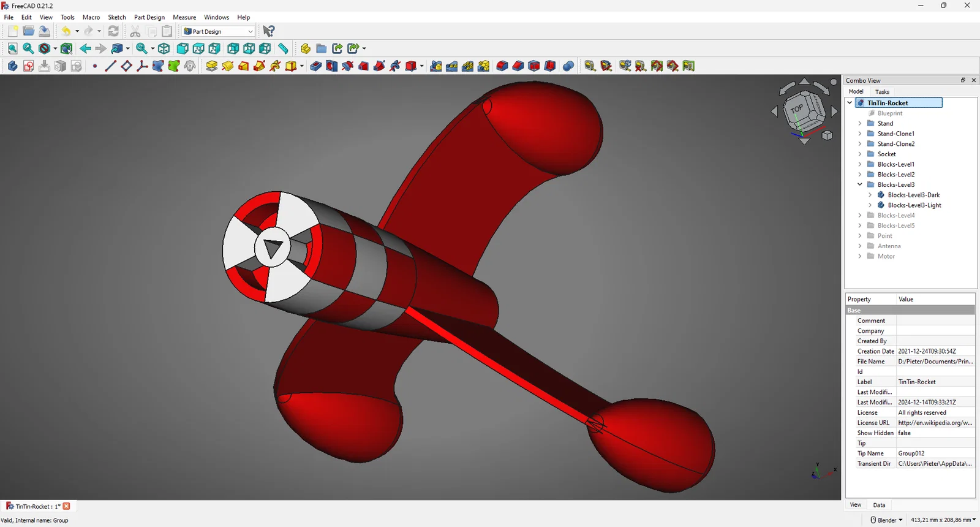Click the Fillet tool icon

coord(502,66)
